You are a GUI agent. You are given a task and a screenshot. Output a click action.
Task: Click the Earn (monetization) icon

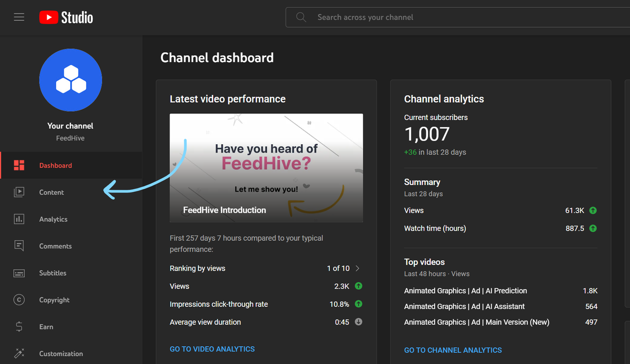click(19, 326)
